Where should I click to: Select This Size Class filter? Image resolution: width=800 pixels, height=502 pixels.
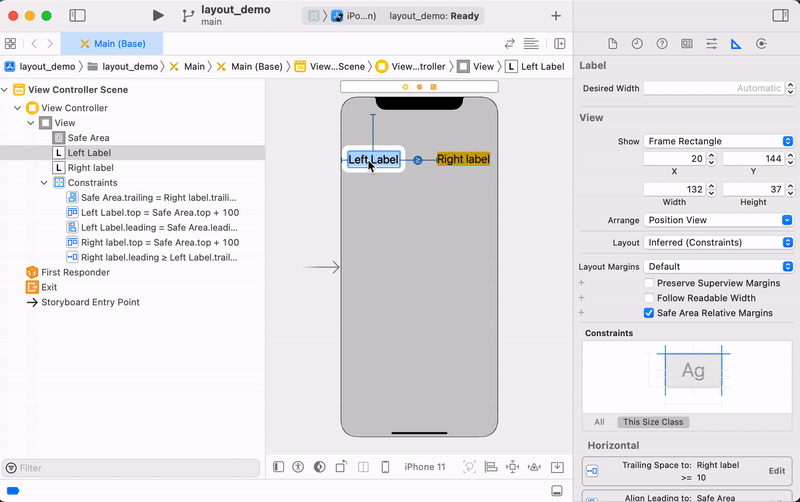653,422
